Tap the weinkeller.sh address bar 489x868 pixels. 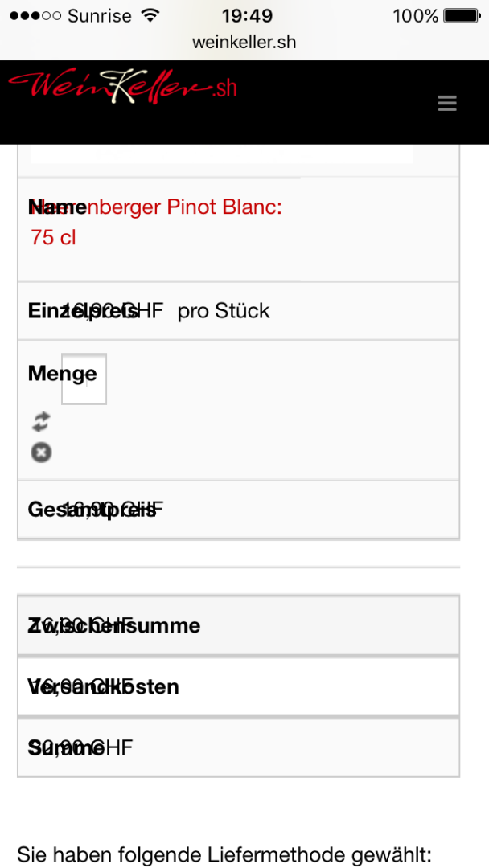coord(244,43)
